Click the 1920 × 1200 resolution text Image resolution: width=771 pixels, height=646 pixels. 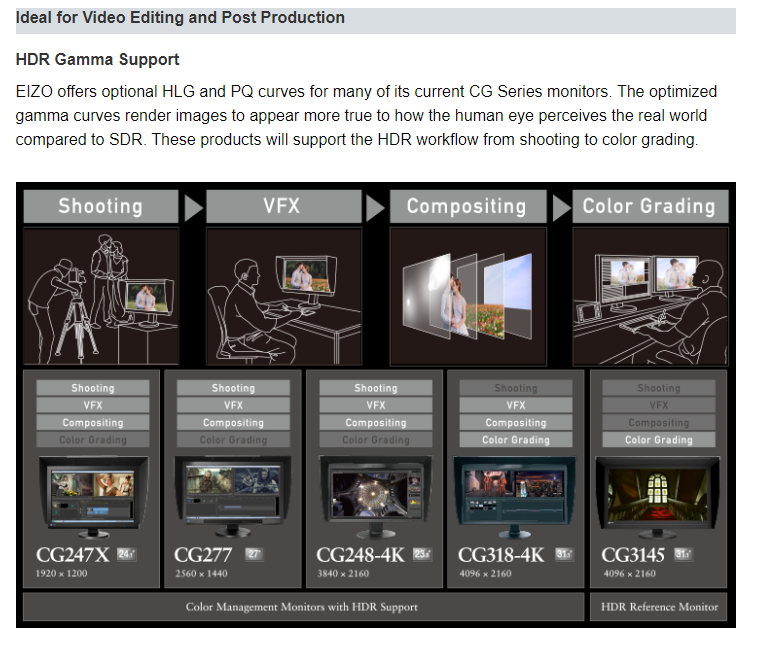[x=61, y=573]
